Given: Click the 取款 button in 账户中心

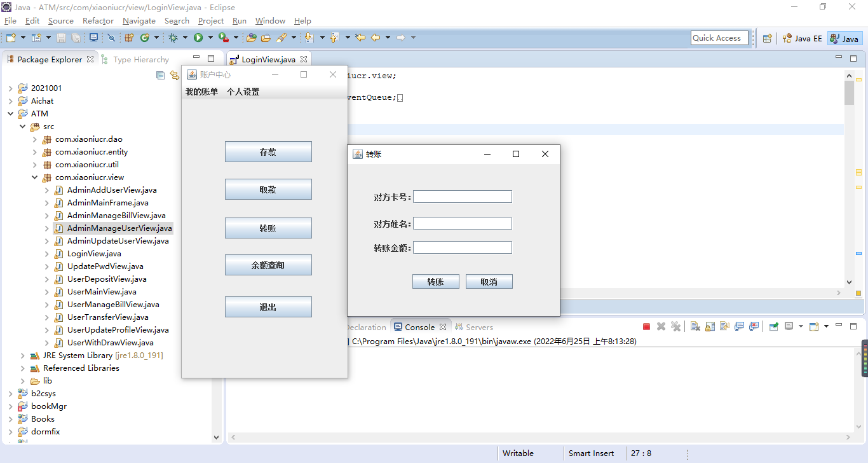Looking at the screenshot, I should [x=268, y=190].
